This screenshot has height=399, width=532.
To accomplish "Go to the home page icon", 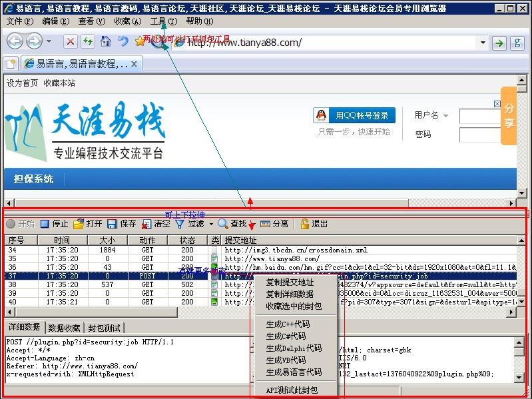I will (x=105, y=41).
